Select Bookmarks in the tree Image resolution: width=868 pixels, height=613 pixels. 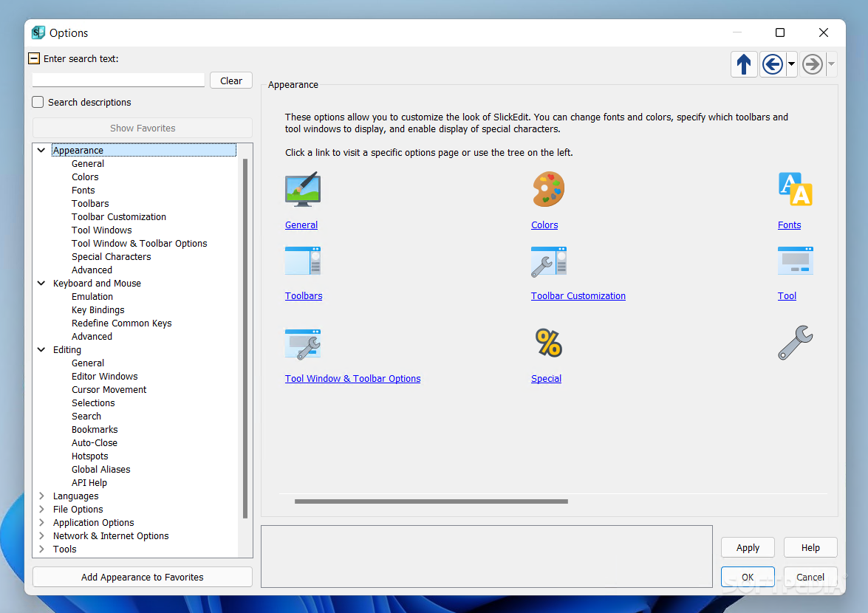tap(94, 429)
